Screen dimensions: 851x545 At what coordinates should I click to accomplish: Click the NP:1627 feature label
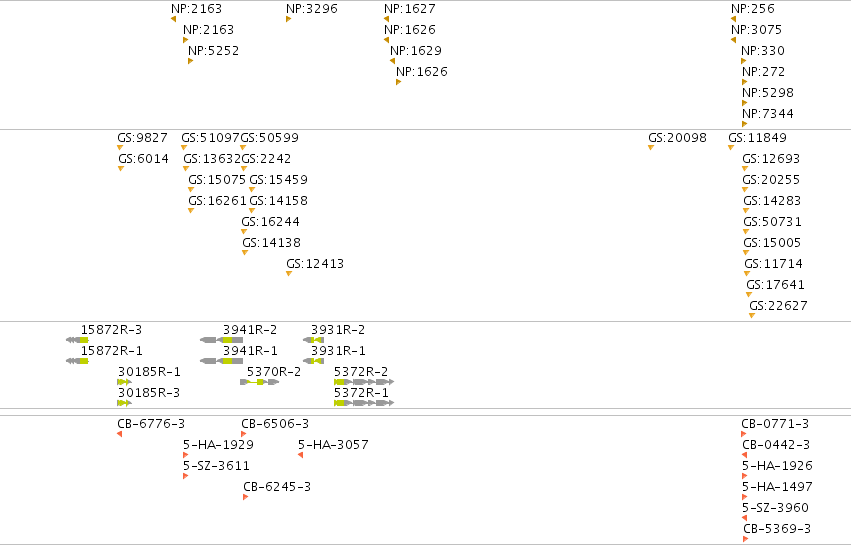click(x=410, y=9)
